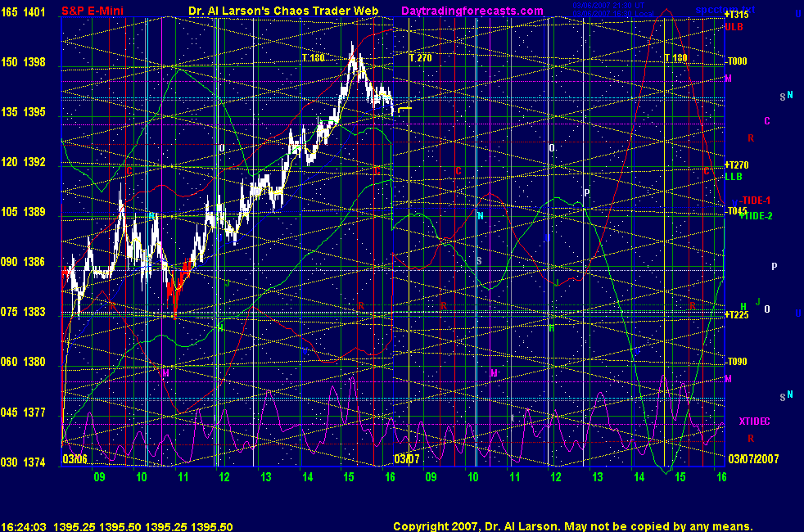
Task: Click the "135 1395" price axis label
Action: 23,112
